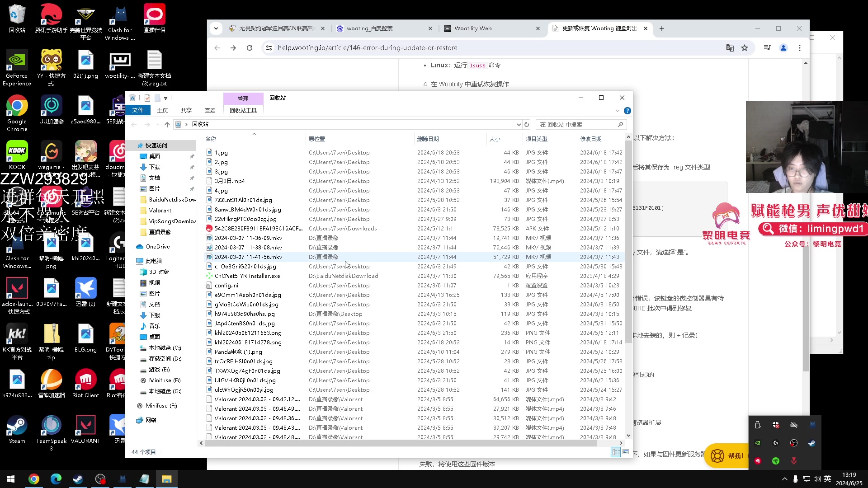Open OBS Studio from the system tray
Viewport: 868px width, 488px height.
tap(793, 443)
